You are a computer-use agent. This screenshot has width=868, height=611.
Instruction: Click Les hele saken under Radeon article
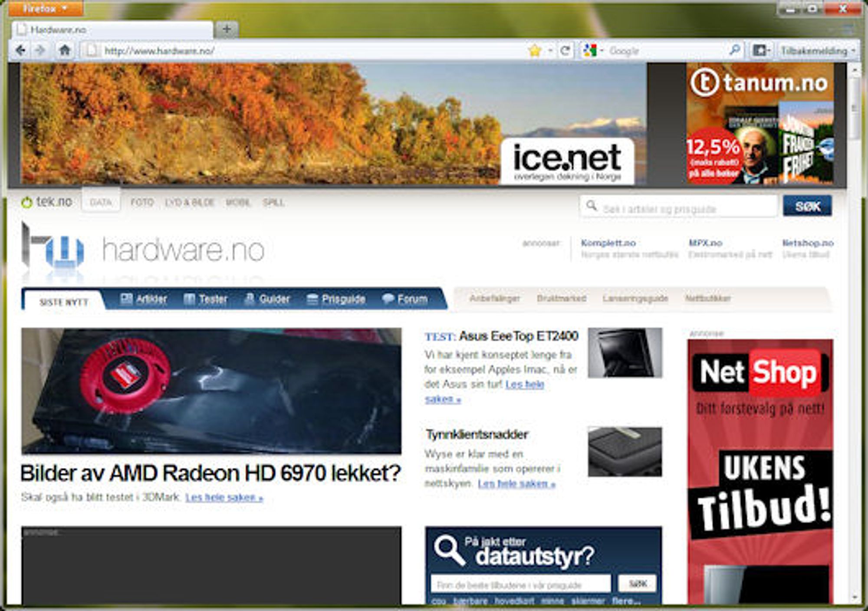pos(224,497)
